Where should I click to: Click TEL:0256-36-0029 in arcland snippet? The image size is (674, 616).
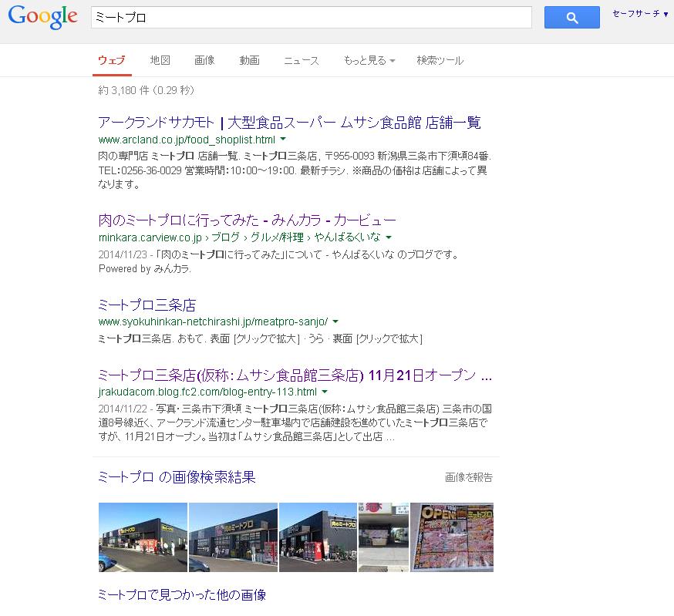click(140, 170)
